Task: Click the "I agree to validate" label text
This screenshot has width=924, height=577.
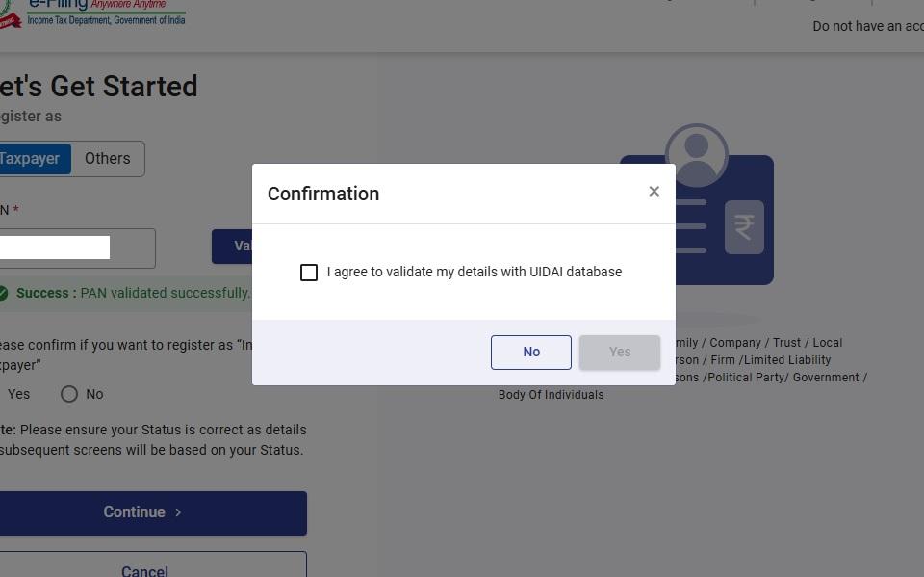Action: pyautogui.click(x=474, y=273)
